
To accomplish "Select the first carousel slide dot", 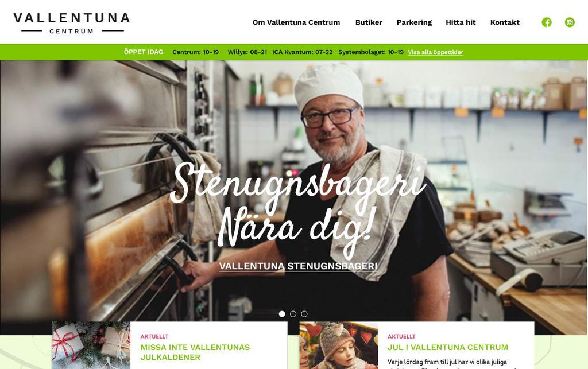I will click(282, 314).
